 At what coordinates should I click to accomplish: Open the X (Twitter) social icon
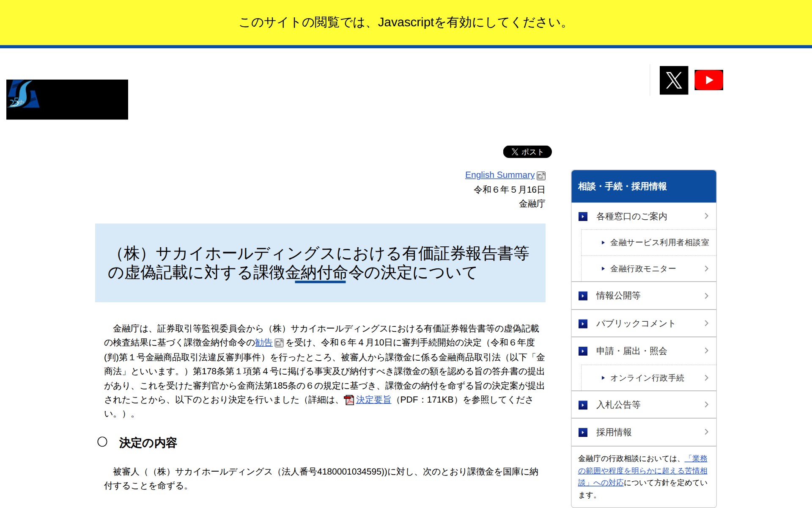pos(674,80)
